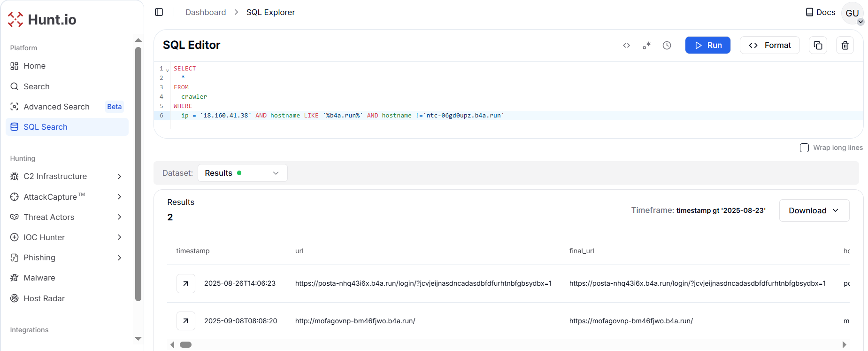Image resolution: width=868 pixels, height=351 pixels.
Task: Click the query history clock icon
Action: pyautogui.click(x=667, y=46)
